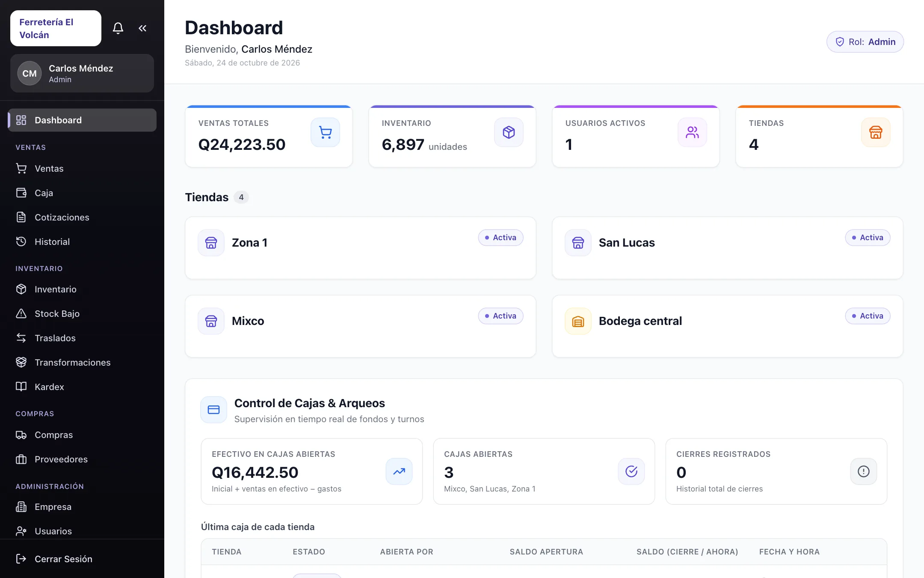Screen dimensions: 924x578
Task: Go to Dashboard in sidebar
Action: tap(82, 120)
